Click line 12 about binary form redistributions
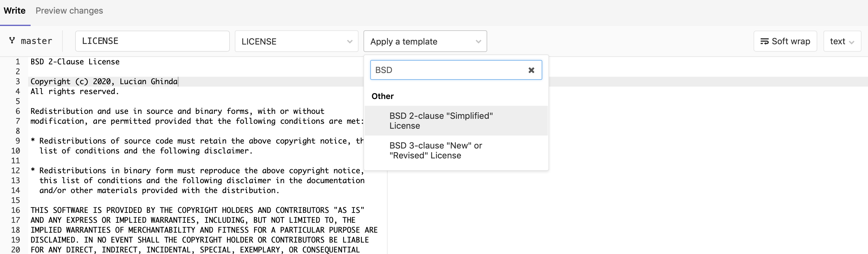Viewport: 868px width, 254px height. click(x=197, y=170)
